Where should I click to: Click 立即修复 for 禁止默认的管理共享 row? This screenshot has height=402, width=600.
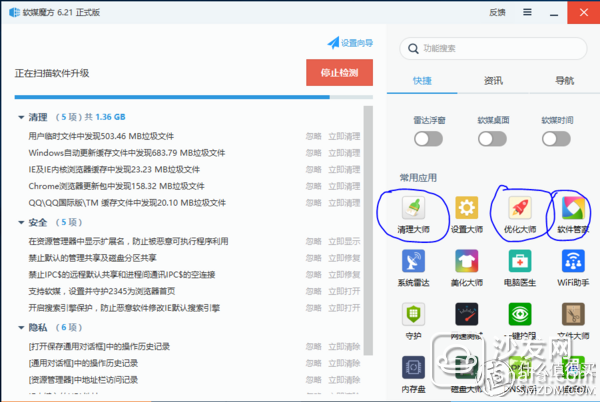click(x=344, y=258)
